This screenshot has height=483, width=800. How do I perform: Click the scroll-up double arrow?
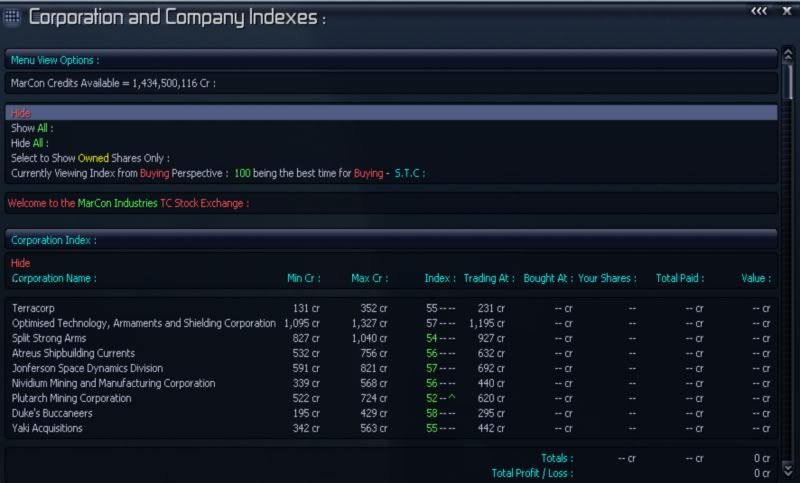[x=789, y=55]
